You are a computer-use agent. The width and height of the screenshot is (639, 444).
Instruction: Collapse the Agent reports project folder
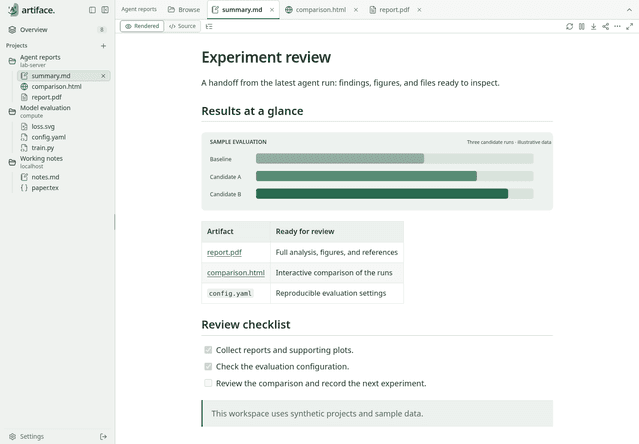click(12, 61)
